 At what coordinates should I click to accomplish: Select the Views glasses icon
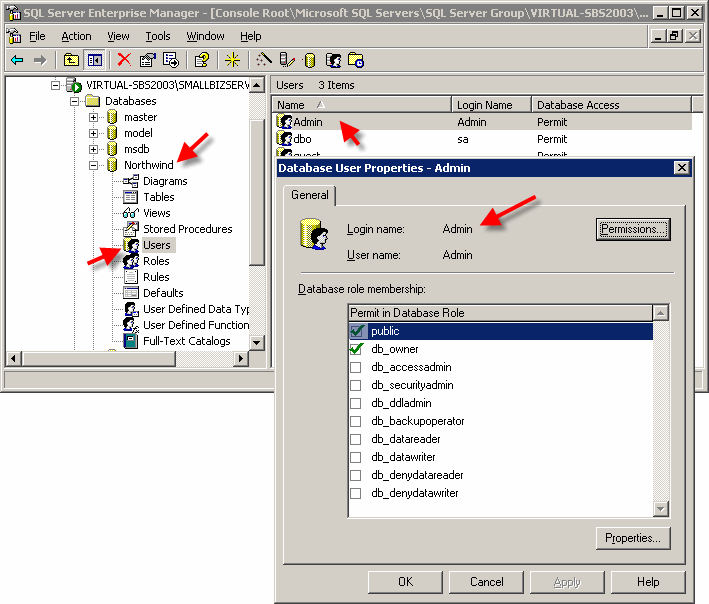(x=131, y=213)
